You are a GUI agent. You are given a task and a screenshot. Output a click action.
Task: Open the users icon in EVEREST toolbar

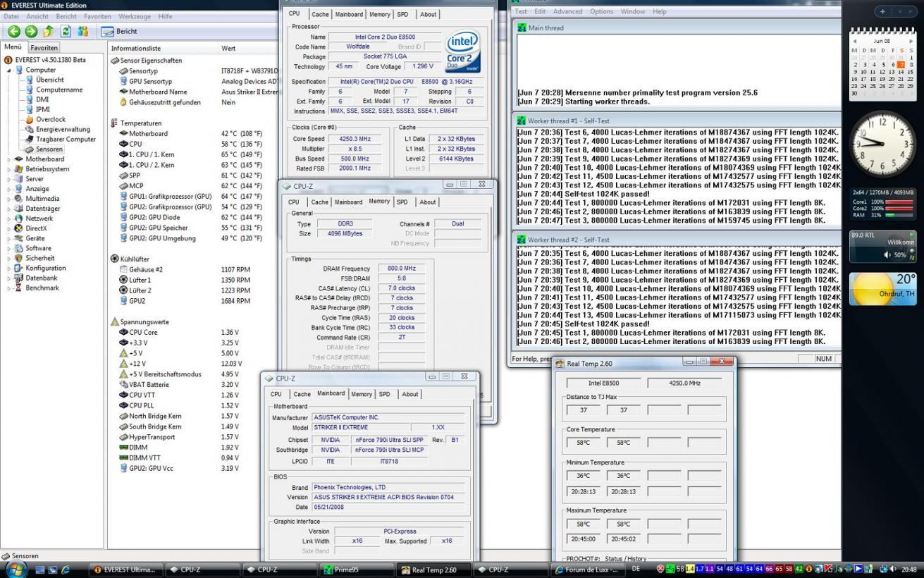(x=83, y=31)
